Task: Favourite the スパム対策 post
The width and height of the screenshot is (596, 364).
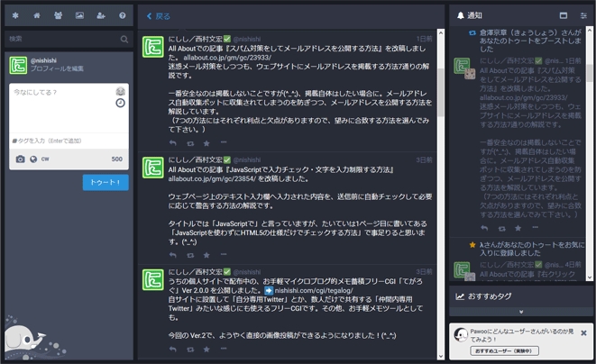Action: coord(206,143)
